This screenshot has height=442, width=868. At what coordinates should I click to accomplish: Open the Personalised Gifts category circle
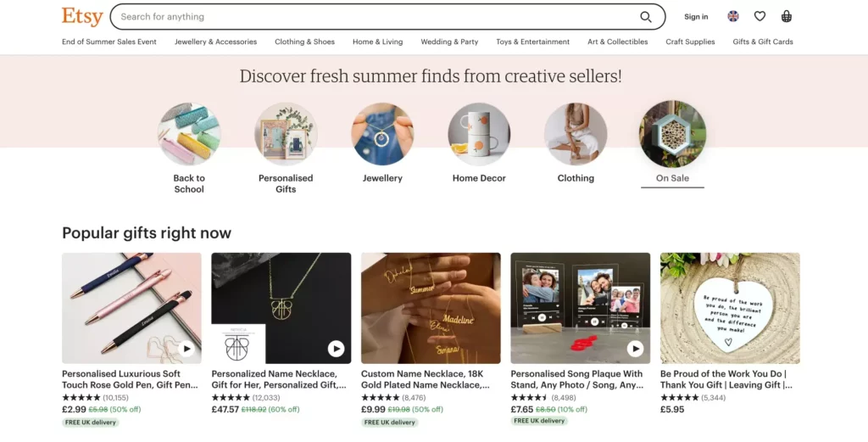point(286,134)
